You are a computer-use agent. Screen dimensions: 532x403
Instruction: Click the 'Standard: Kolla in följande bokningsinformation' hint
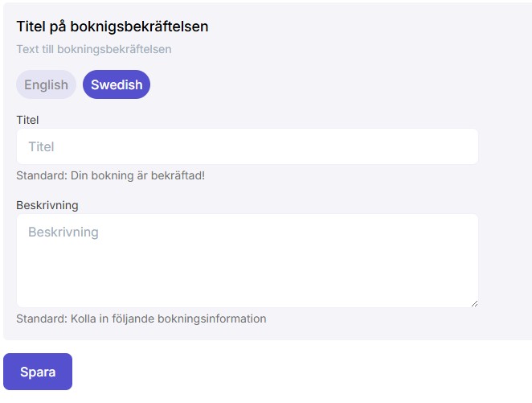(141, 319)
